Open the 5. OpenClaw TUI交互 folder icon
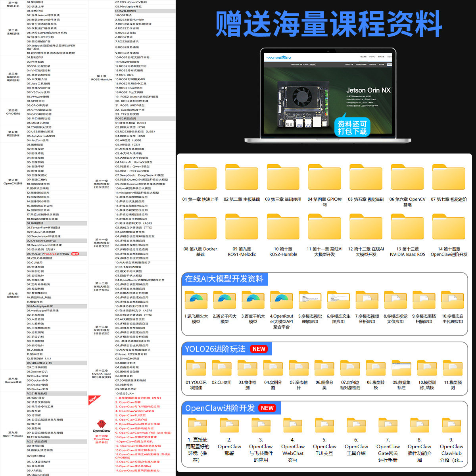The image size is (476, 476). pos(324,426)
